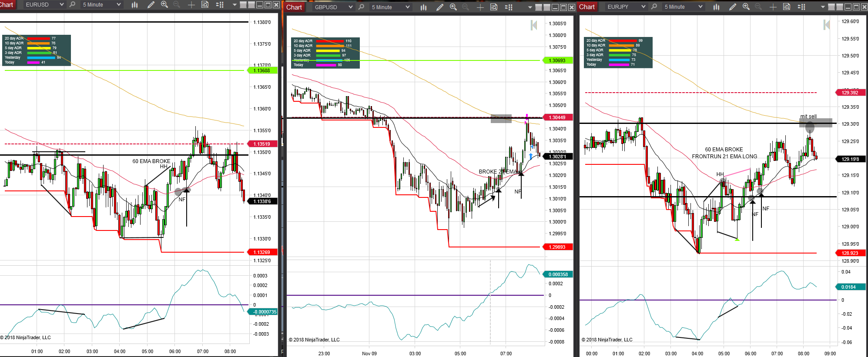Open bar style icon in EURUSD chart

click(135, 4)
